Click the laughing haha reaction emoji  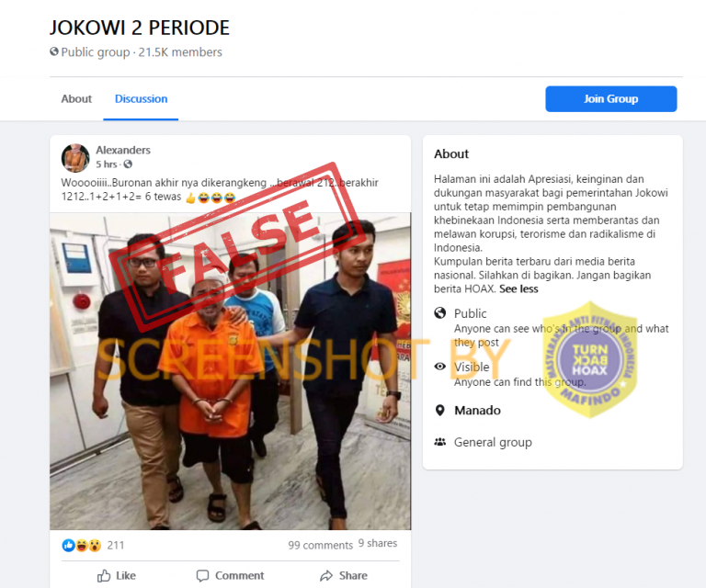[82, 545]
